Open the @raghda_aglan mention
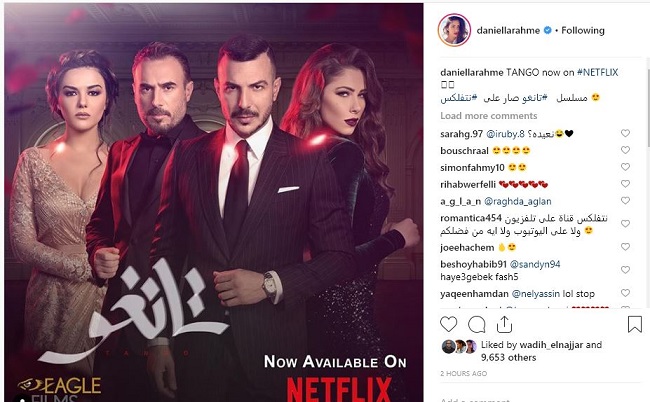 [518, 201]
